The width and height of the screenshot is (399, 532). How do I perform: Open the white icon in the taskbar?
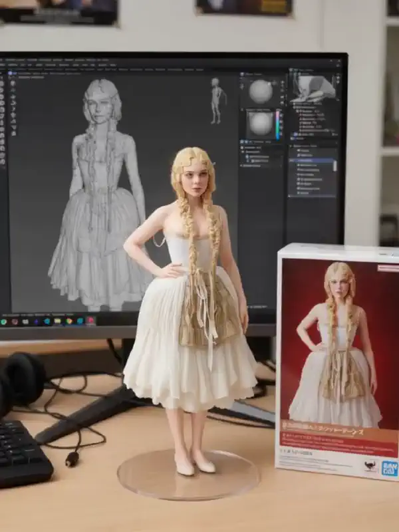pos(25,321)
